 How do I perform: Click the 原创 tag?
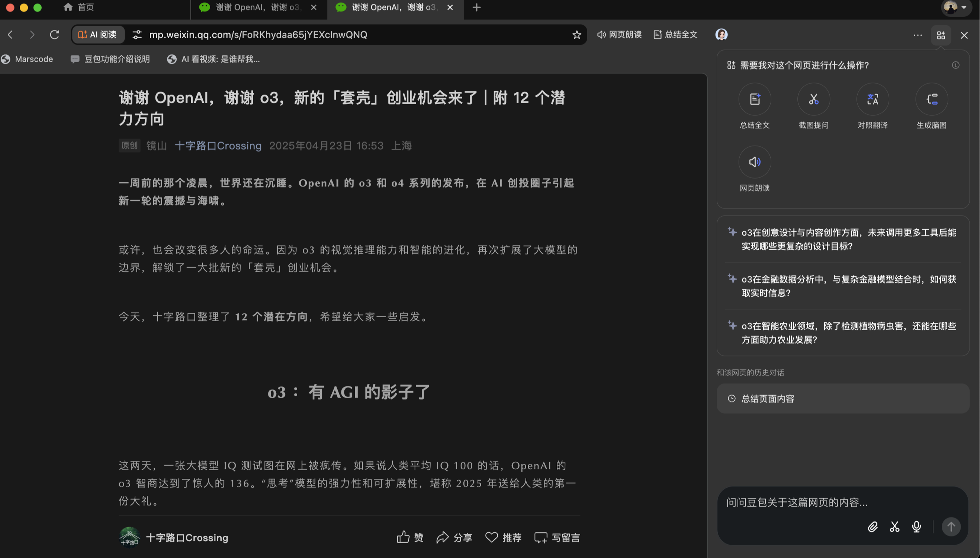click(x=129, y=146)
